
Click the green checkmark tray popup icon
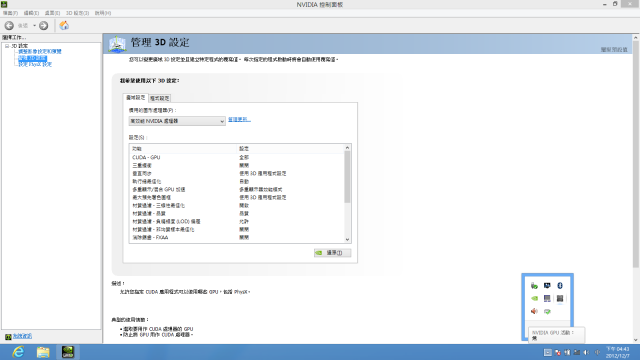547,311
